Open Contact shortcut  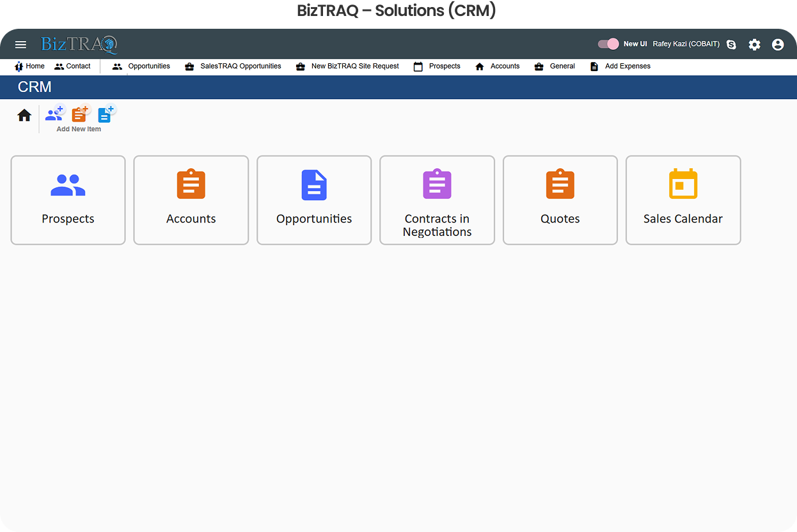72,66
